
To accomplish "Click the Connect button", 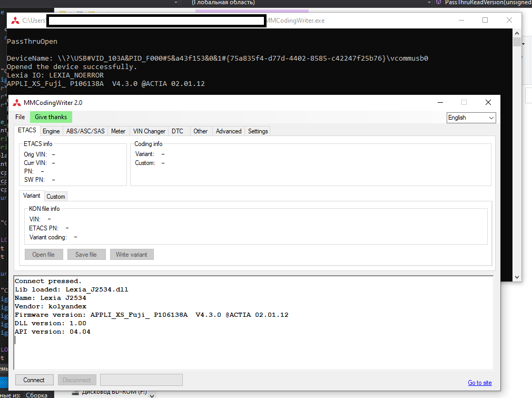I will pos(34,380).
